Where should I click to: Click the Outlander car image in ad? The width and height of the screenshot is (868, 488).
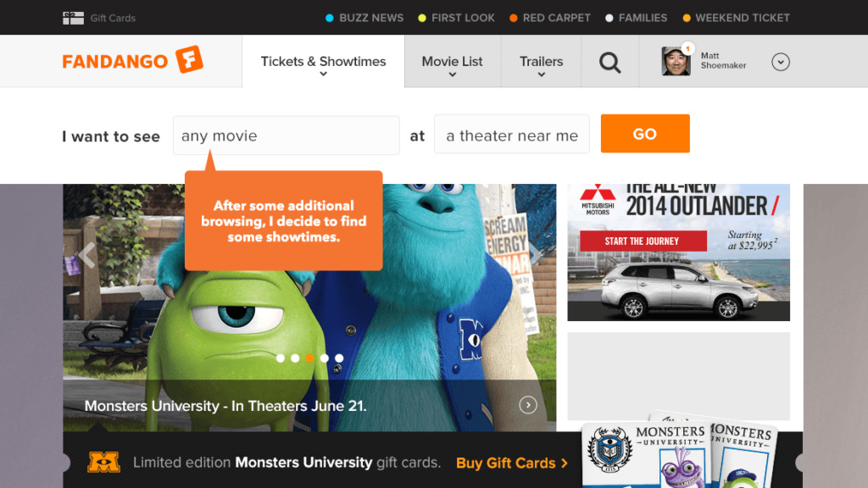click(680, 290)
